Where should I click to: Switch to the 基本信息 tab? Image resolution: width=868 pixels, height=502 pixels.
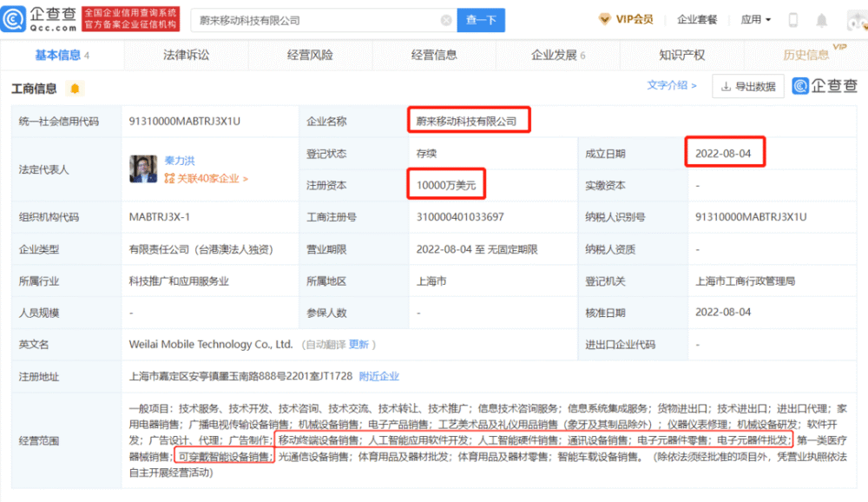[62, 55]
